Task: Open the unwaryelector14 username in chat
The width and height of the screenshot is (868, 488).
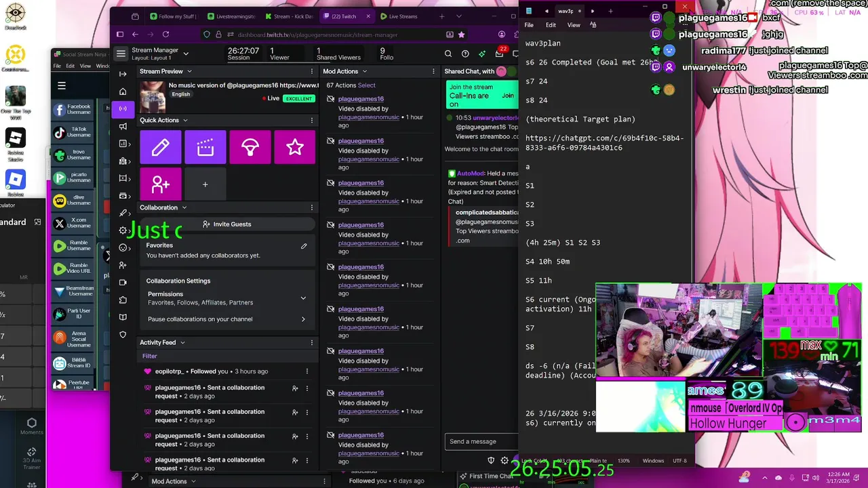Action: 496,118
